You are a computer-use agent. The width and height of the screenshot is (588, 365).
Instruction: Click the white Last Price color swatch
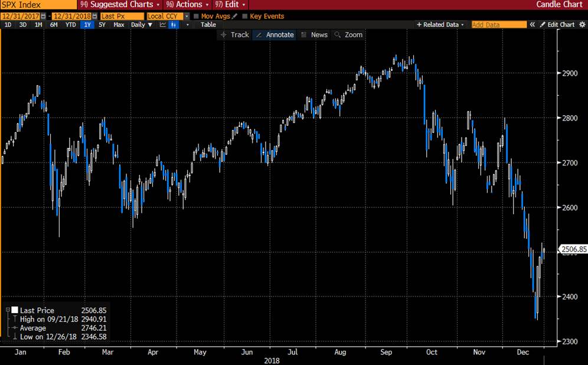click(x=14, y=310)
